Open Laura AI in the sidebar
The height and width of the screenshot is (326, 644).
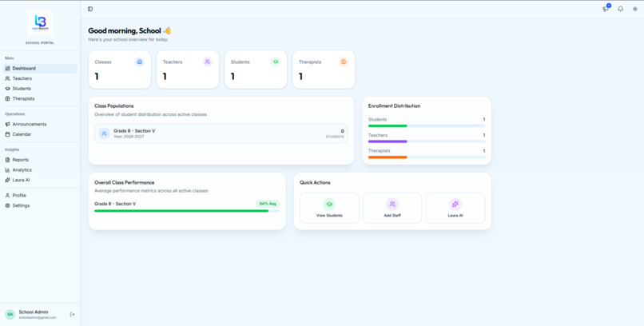pos(40,180)
